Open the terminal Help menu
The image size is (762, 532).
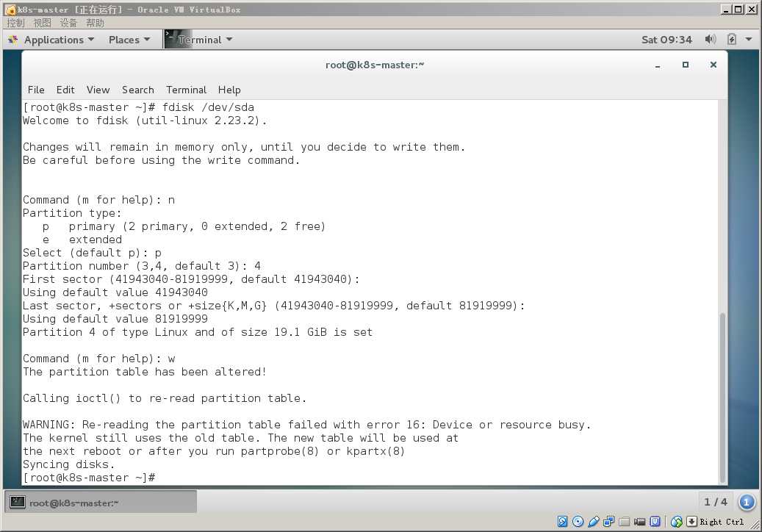[x=229, y=90]
